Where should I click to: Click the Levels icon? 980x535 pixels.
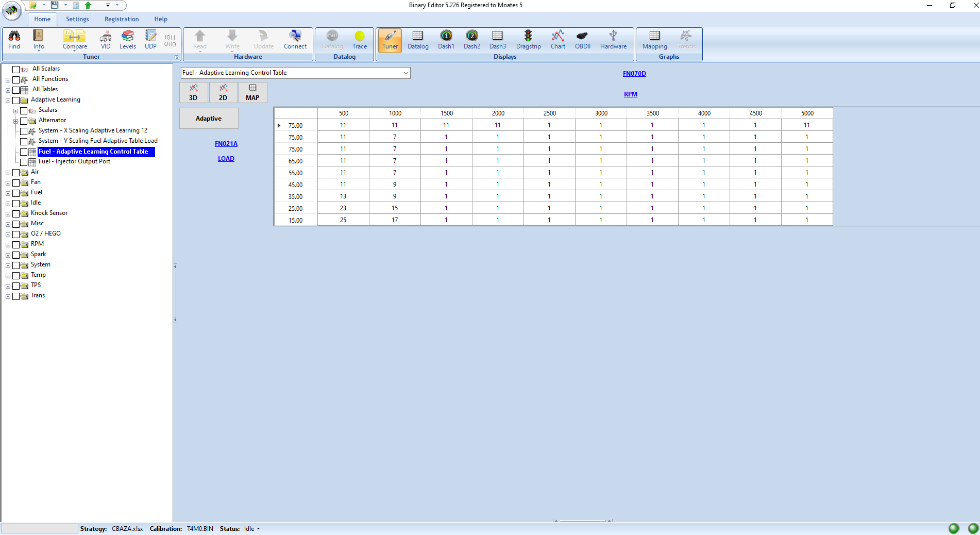[127, 40]
